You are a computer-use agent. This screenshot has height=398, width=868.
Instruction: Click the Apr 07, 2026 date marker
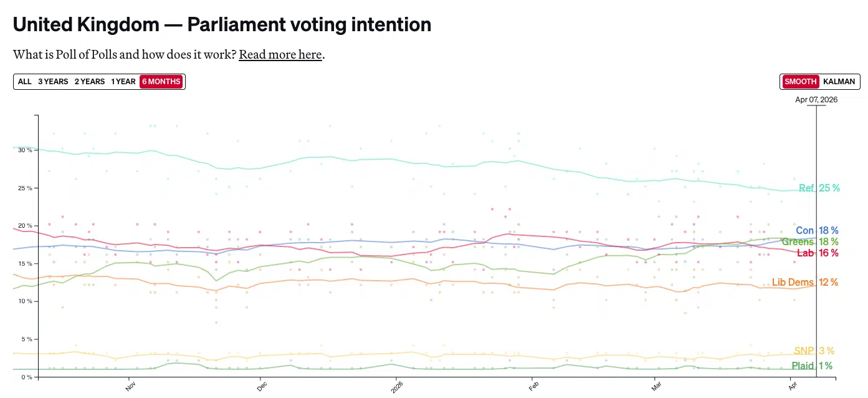tap(817, 99)
